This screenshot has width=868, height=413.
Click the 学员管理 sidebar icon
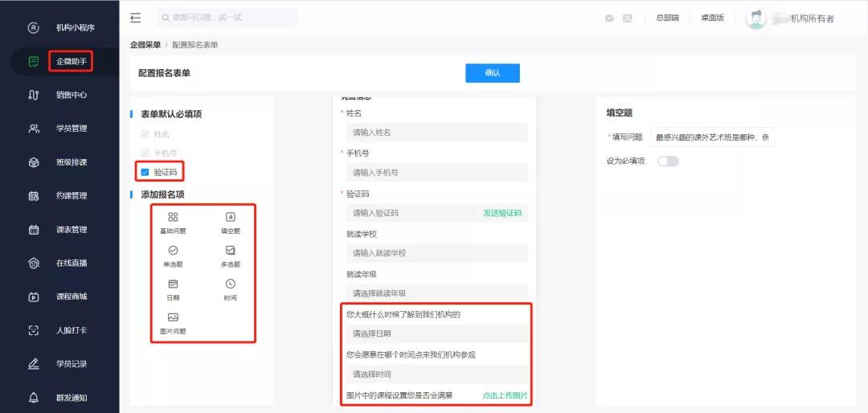point(33,129)
